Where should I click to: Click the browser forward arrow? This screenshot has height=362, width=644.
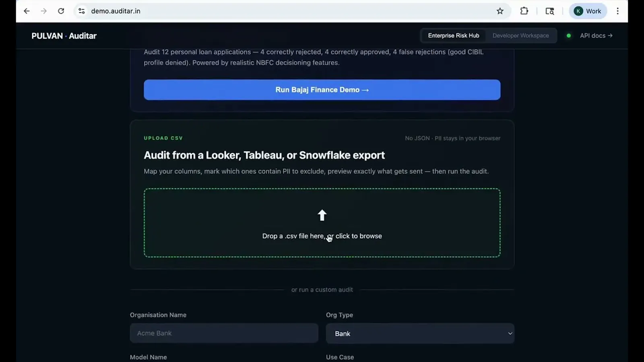point(43,11)
